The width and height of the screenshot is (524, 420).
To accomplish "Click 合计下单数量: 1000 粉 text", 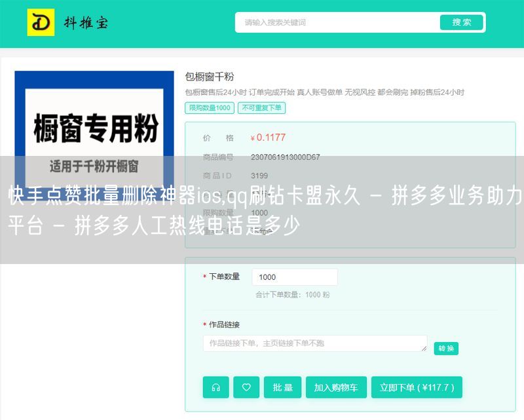I will (x=293, y=295).
